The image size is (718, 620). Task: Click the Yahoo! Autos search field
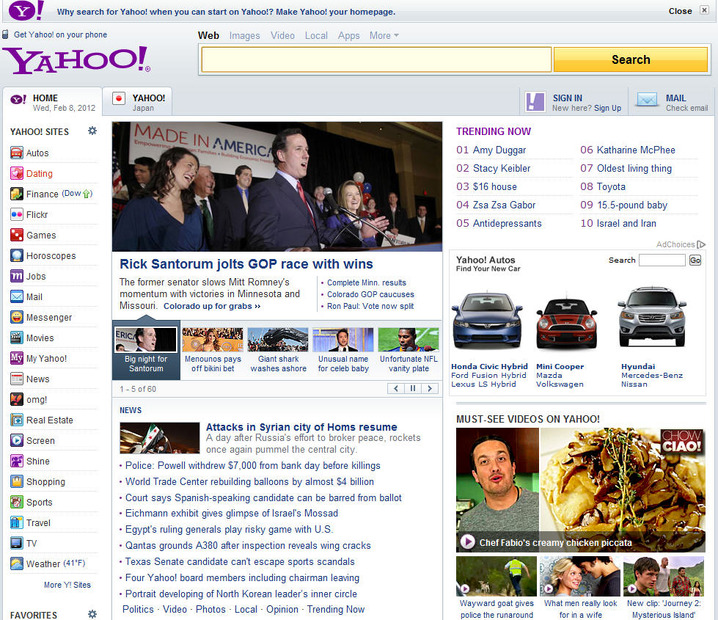(662, 260)
